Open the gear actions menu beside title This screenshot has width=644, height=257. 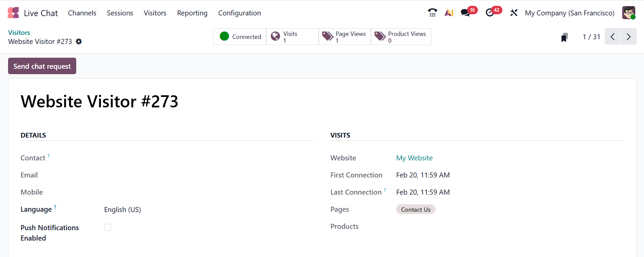79,42
